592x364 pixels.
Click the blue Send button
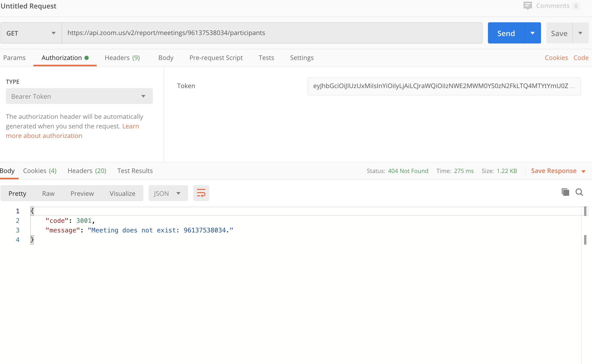coord(506,33)
